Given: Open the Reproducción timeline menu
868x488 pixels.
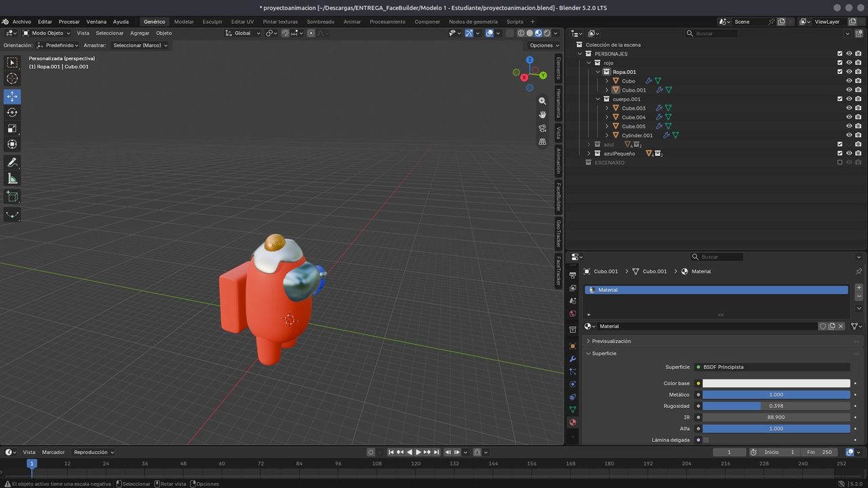Looking at the screenshot, I should (94, 452).
